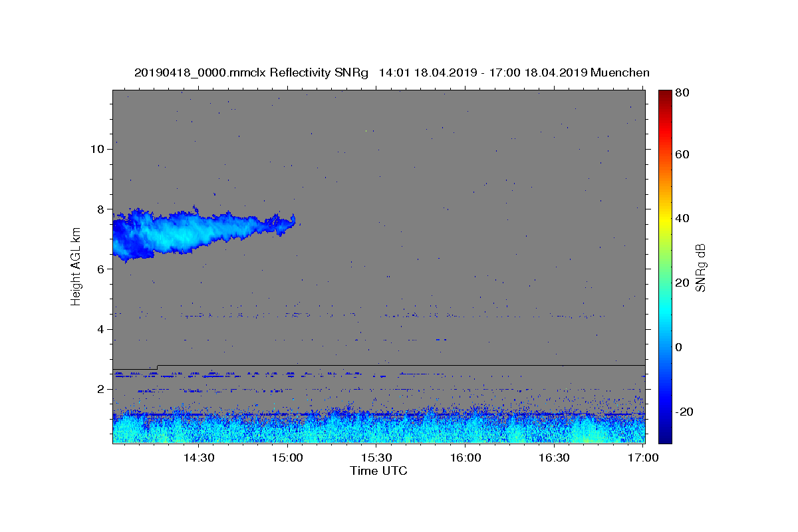Screen dimensions: 798x532
Task: Click the colorbar value 80
Action: point(682,94)
